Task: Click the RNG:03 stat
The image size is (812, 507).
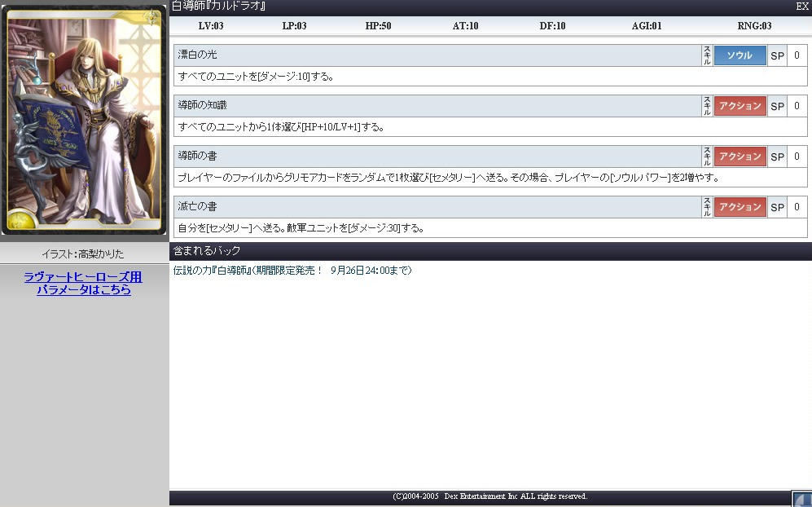Action: pos(754,26)
